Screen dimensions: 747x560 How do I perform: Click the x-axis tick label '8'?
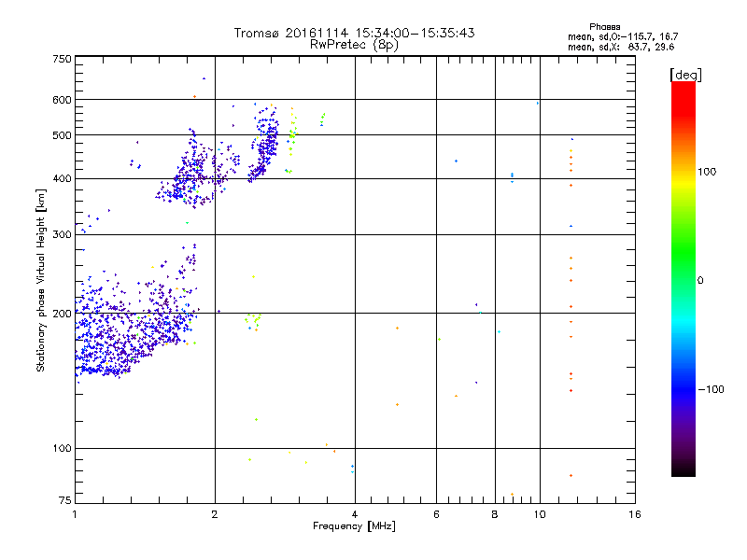[495, 514]
